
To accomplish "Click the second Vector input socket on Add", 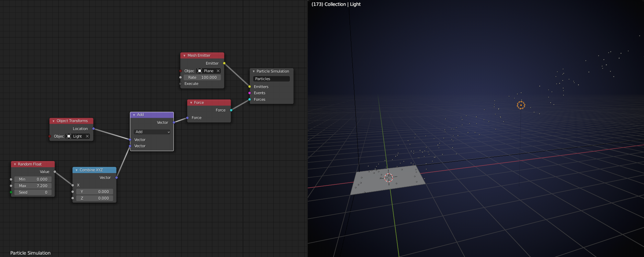I will (130, 146).
